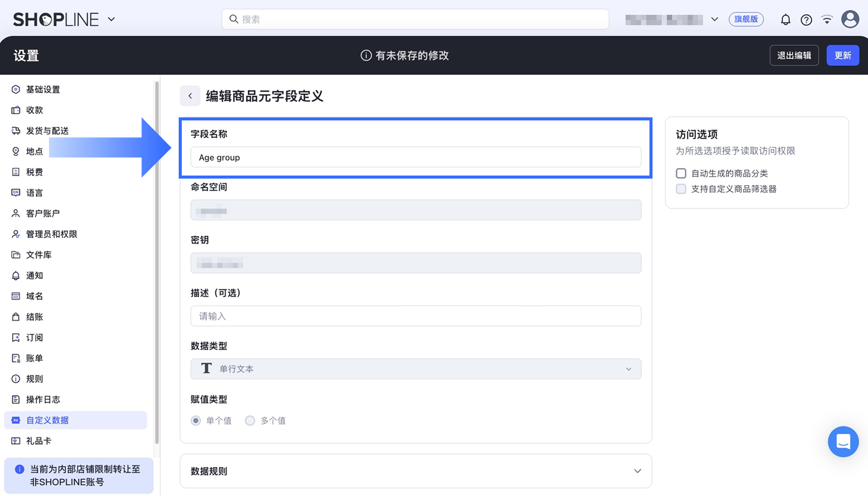Choose the 单个值 radio option

(196, 420)
